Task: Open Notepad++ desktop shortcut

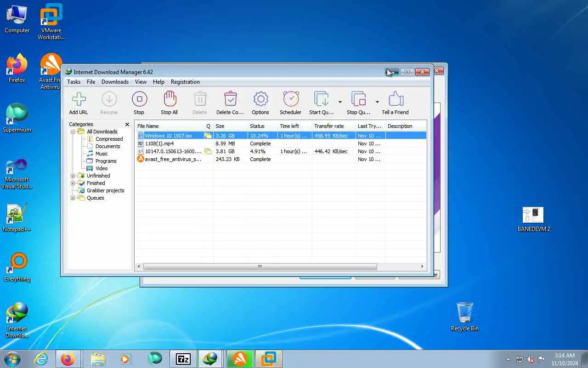Action: point(17,217)
